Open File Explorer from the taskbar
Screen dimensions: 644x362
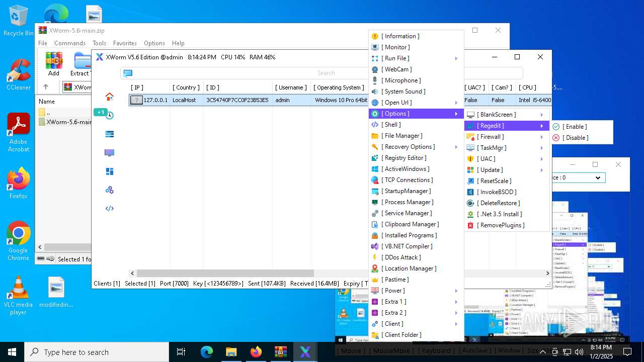click(x=231, y=352)
